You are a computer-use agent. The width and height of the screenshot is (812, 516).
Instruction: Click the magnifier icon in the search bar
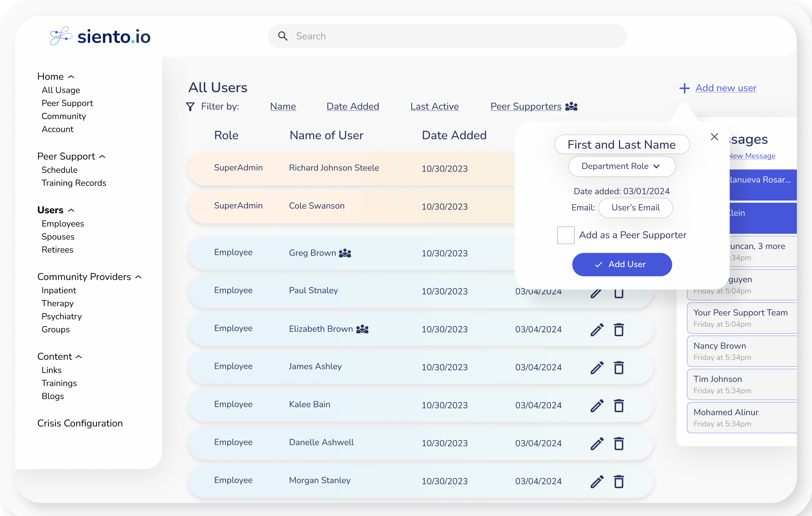[283, 36]
